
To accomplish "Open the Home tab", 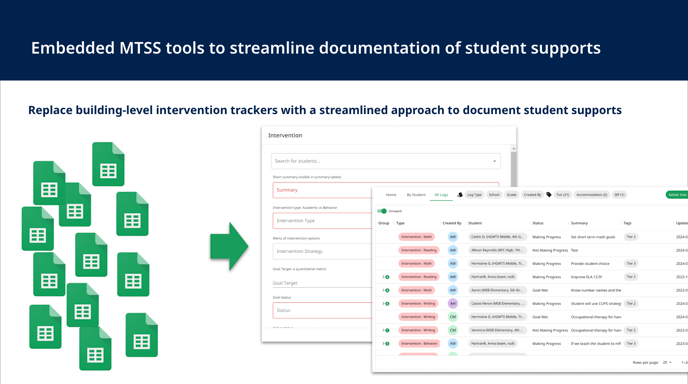I will click(391, 195).
